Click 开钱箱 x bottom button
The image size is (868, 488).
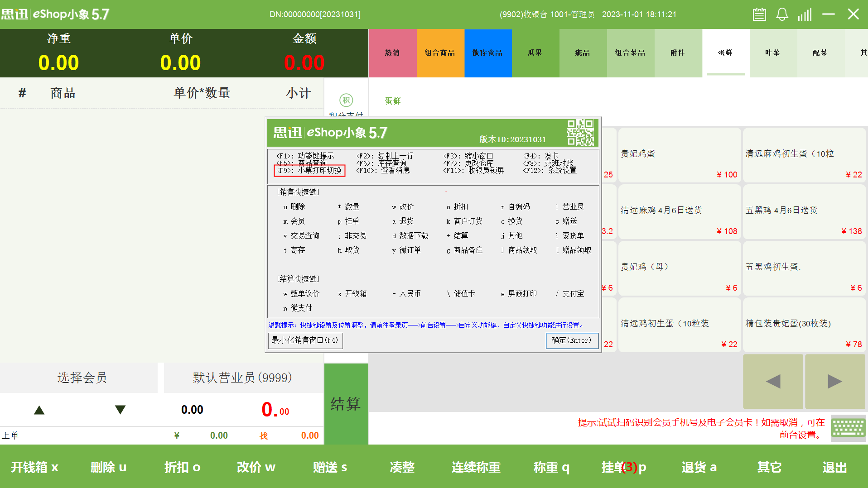point(35,467)
